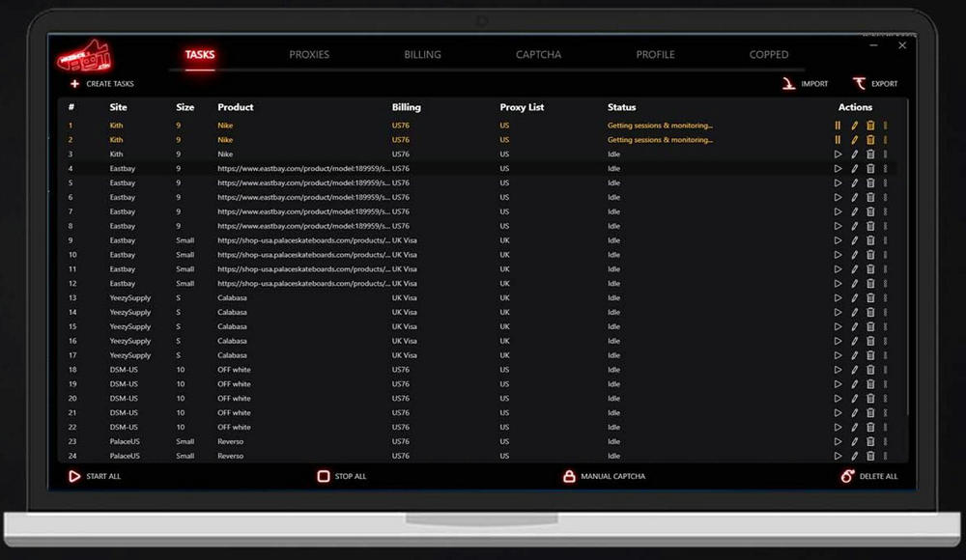Open more options menu for task 13
Viewport: 966px width, 560px height.
[886, 298]
